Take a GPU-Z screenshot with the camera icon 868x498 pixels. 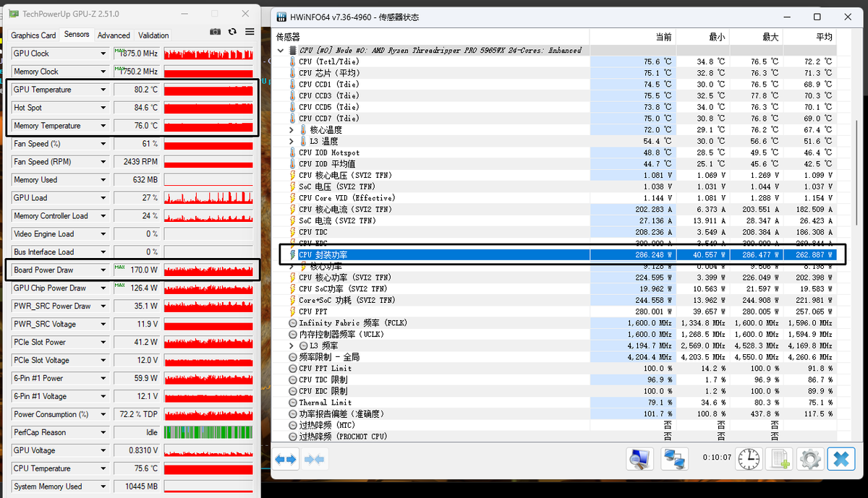coord(215,32)
